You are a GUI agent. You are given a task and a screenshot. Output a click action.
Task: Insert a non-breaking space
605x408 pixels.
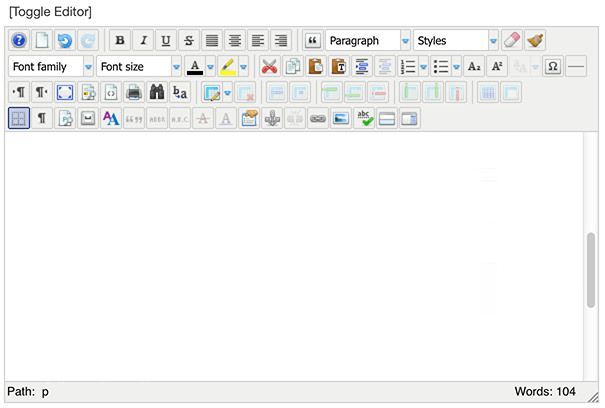click(x=88, y=118)
